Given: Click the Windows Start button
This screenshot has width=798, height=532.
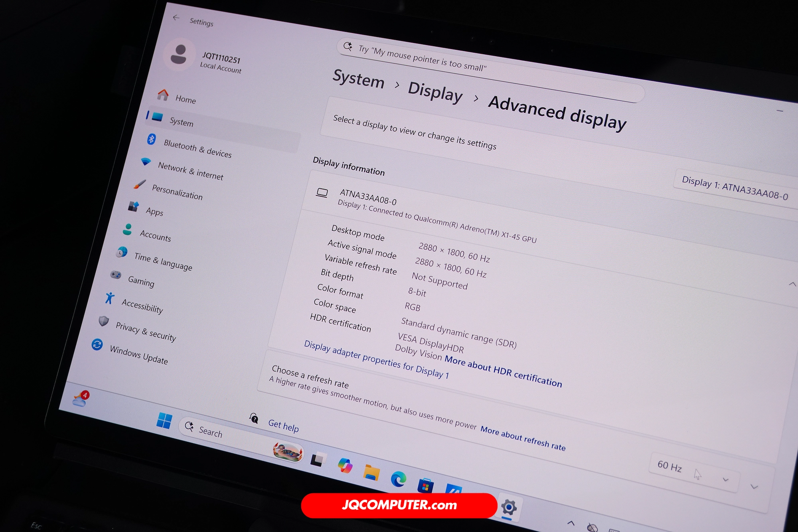Looking at the screenshot, I should pyautogui.click(x=164, y=421).
